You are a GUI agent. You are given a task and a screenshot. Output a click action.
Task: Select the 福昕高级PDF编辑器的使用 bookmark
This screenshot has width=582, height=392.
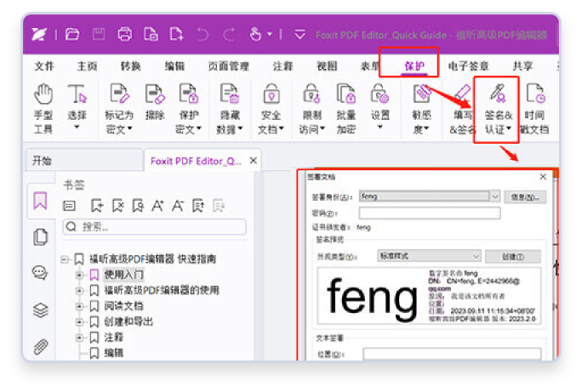pos(162,290)
